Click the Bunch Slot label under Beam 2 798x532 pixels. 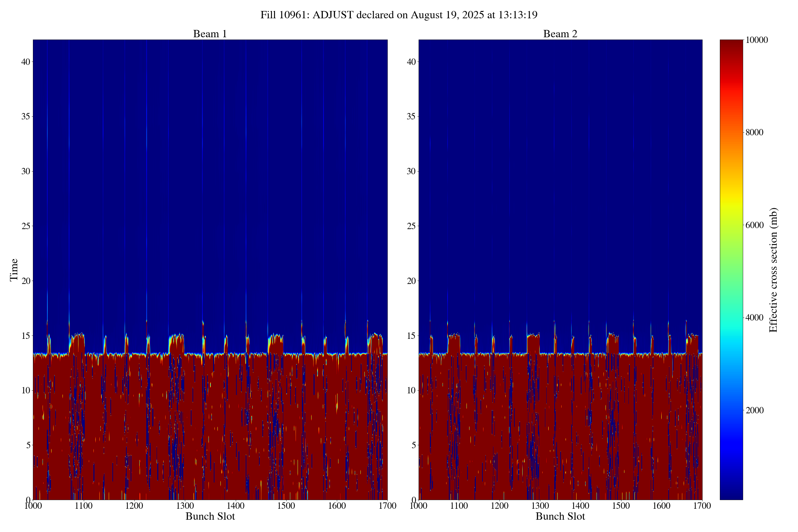coord(560,516)
